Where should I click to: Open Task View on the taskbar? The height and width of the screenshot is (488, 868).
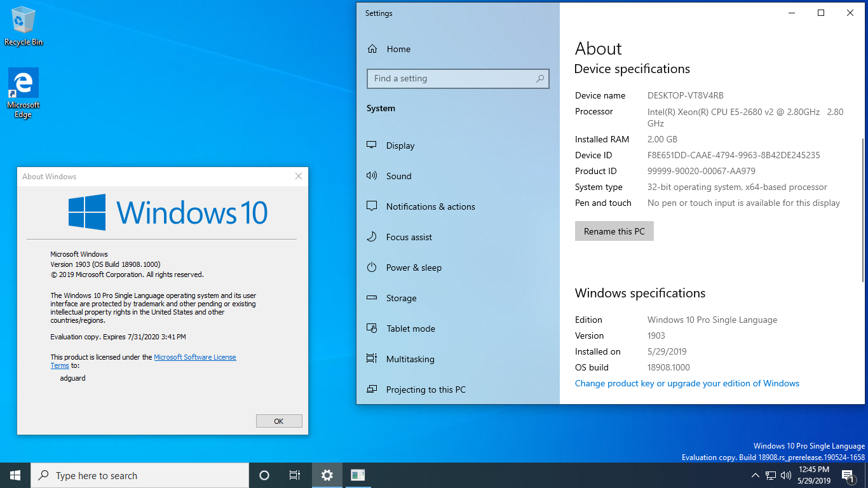295,475
